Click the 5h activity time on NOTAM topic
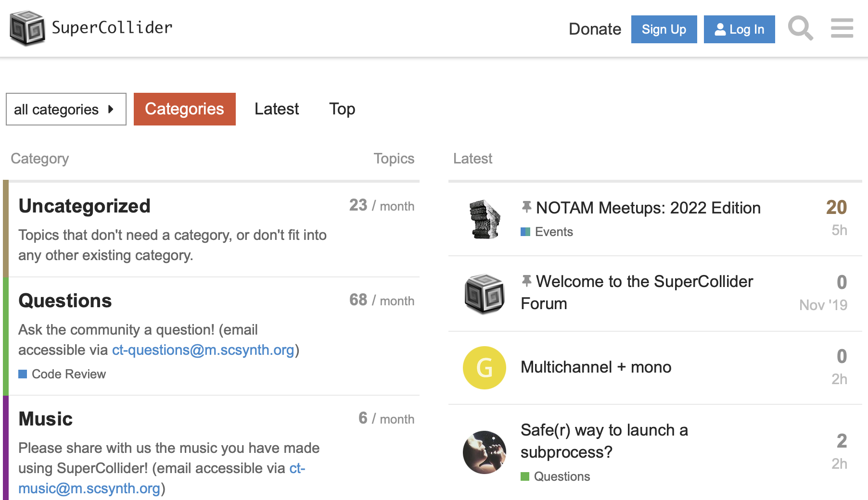This screenshot has width=868, height=500. pos(839,230)
